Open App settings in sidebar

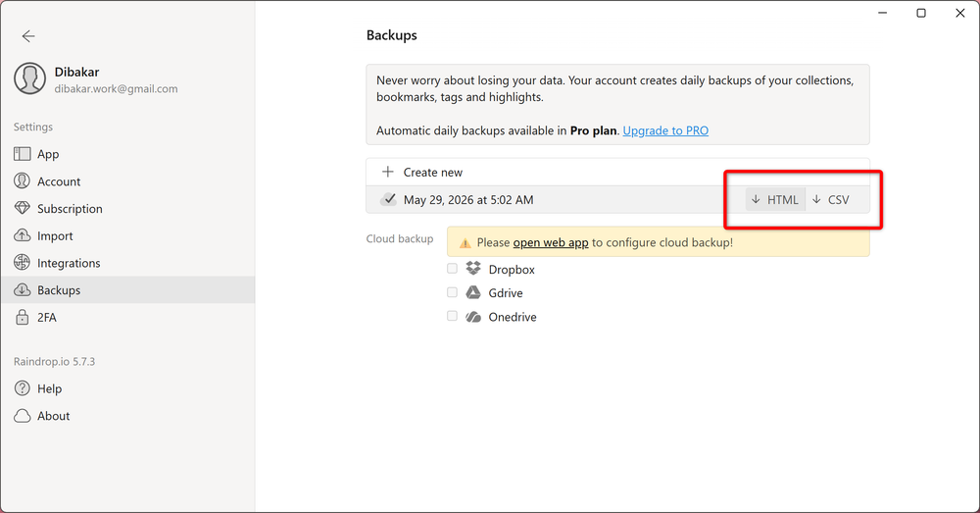coord(127,154)
